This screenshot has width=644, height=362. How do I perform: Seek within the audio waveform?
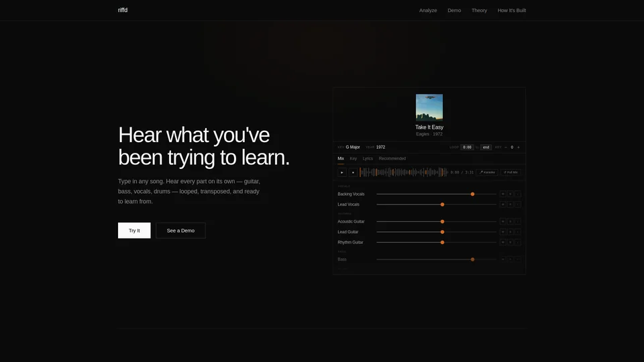pyautogui.click(x=404, y=172)
